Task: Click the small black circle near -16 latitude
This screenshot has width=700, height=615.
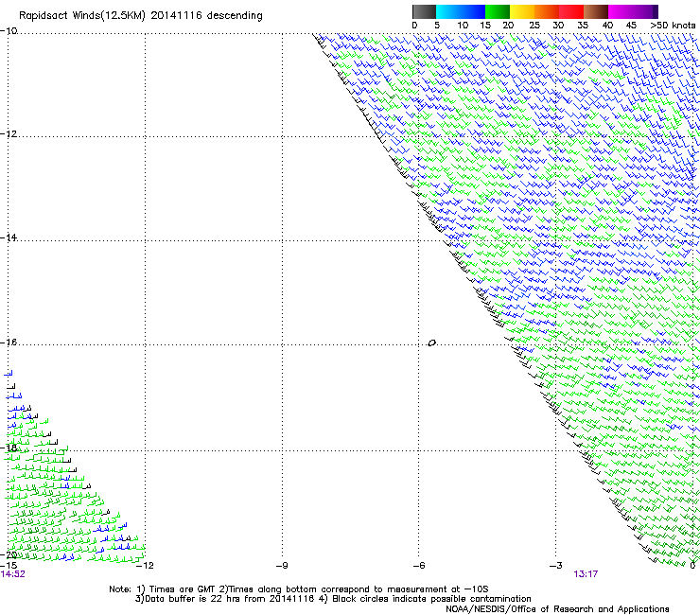Action: [x=431, y=343]
